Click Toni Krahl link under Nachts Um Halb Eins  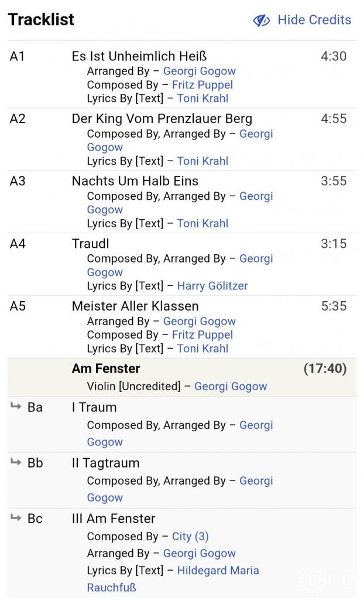click(202, 223)
